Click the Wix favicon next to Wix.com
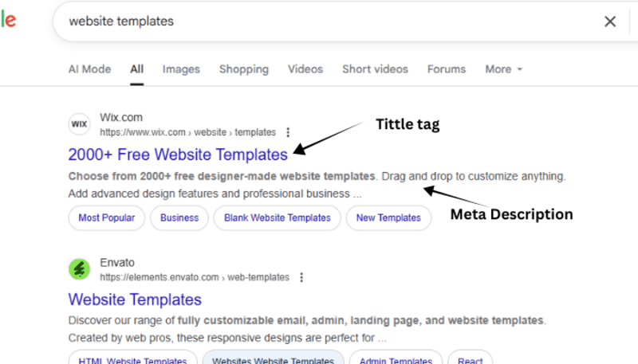This screenshot has height=364, width=638. coord(79,124)
